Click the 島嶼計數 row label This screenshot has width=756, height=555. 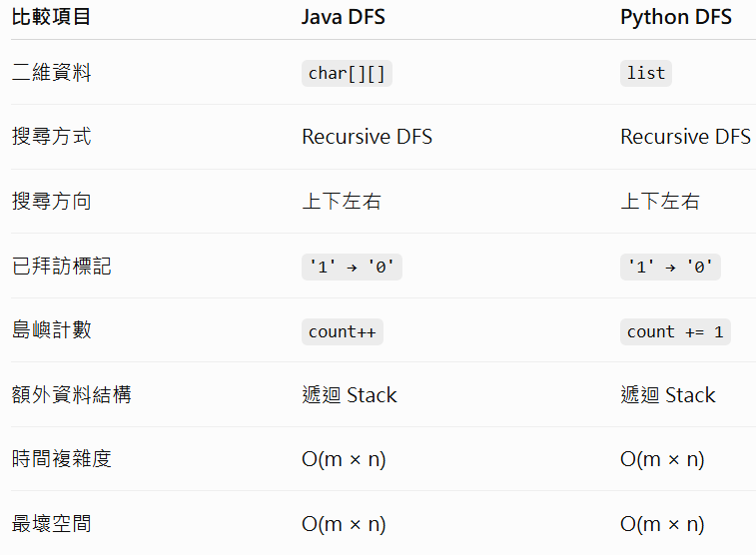(51, 330)
